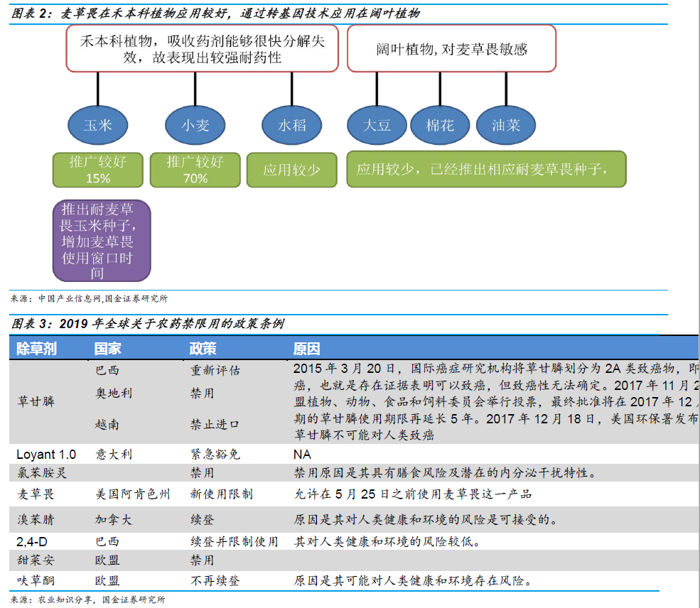Click the 阔叶植物 white rounded box
Viewport: 700px width, 608px height.
click(x=451, y=49)
